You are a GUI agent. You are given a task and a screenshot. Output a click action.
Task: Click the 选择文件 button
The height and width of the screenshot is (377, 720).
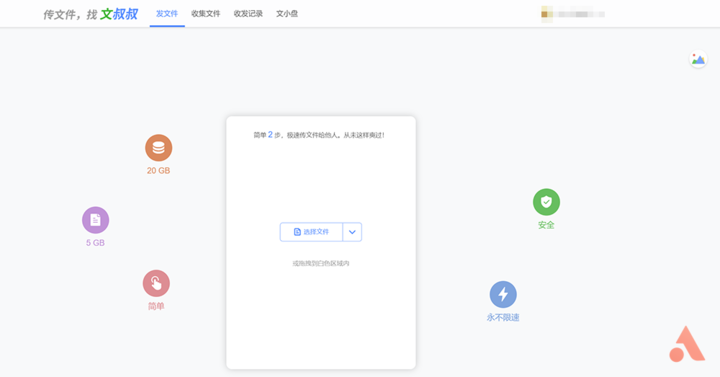pos(311,232)
